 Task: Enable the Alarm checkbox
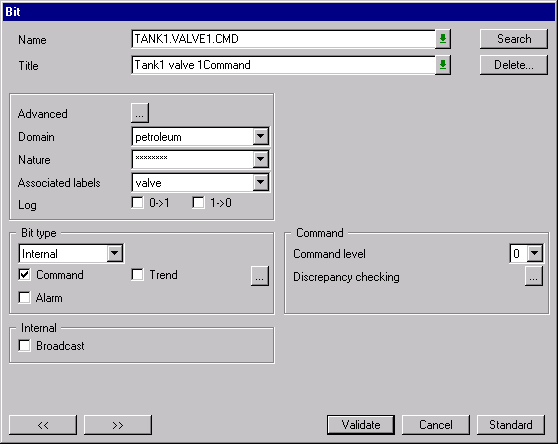tap(25, 297)
